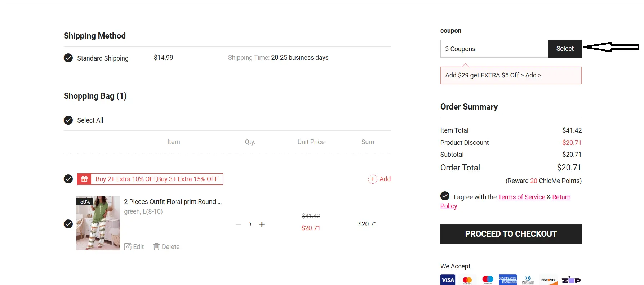
Task: Click the -$20.71 Product Discount value
Action: click(571, 143)
